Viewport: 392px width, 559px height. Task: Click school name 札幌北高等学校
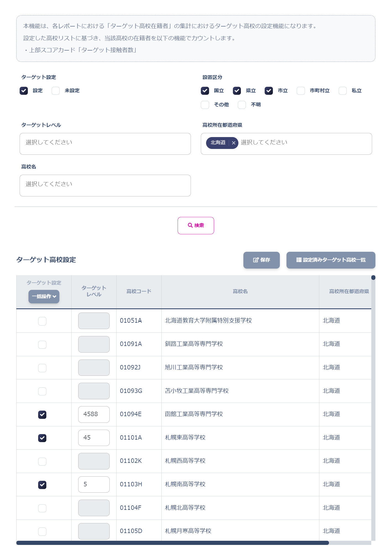click(x=185, y=508)
